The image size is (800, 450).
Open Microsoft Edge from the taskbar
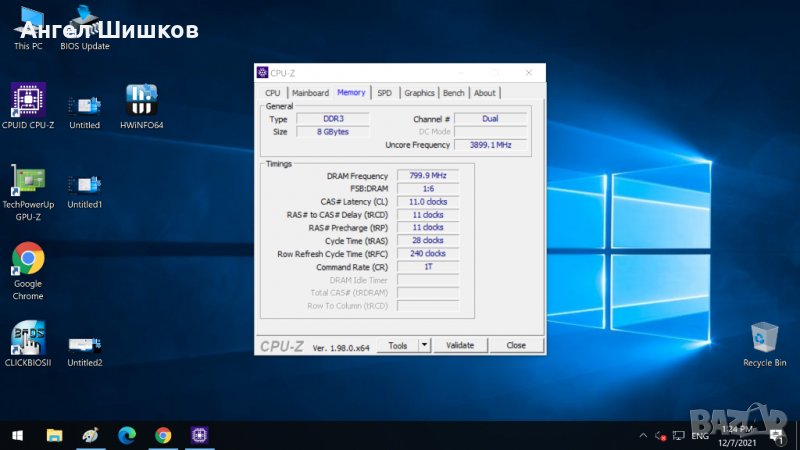coord(127,435)
